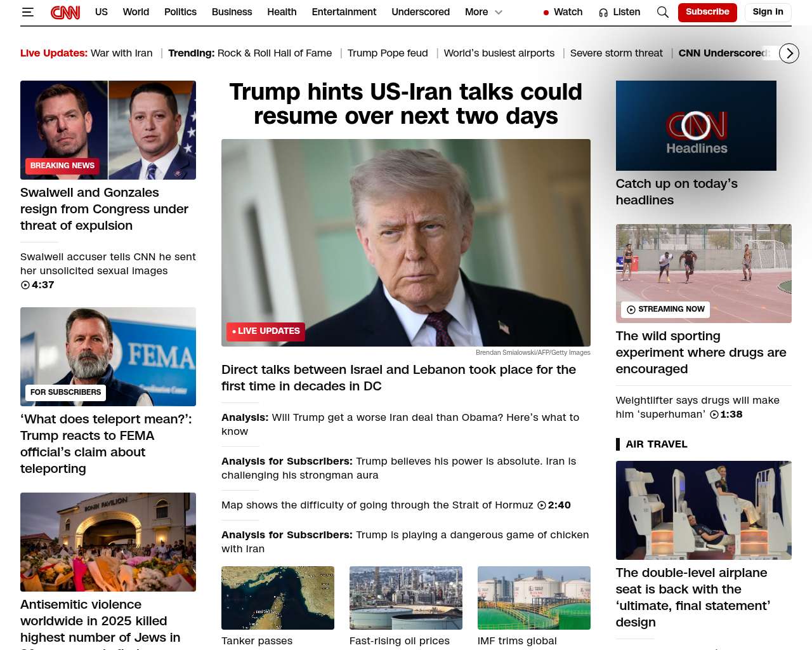Open the search magnifier icon
Viewport: 812px width, 650px height.
coord(663,12)
